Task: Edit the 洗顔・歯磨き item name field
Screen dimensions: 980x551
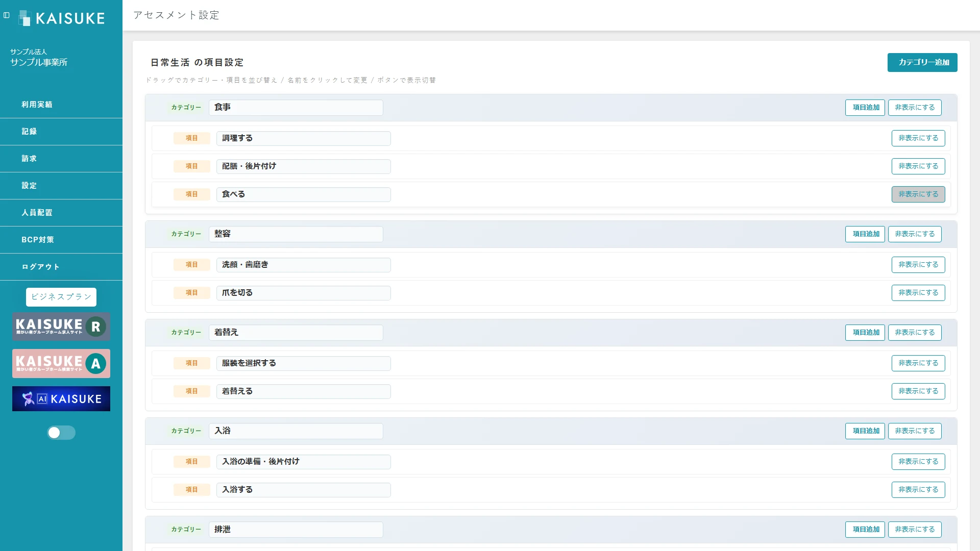Action: click(304, 265)
